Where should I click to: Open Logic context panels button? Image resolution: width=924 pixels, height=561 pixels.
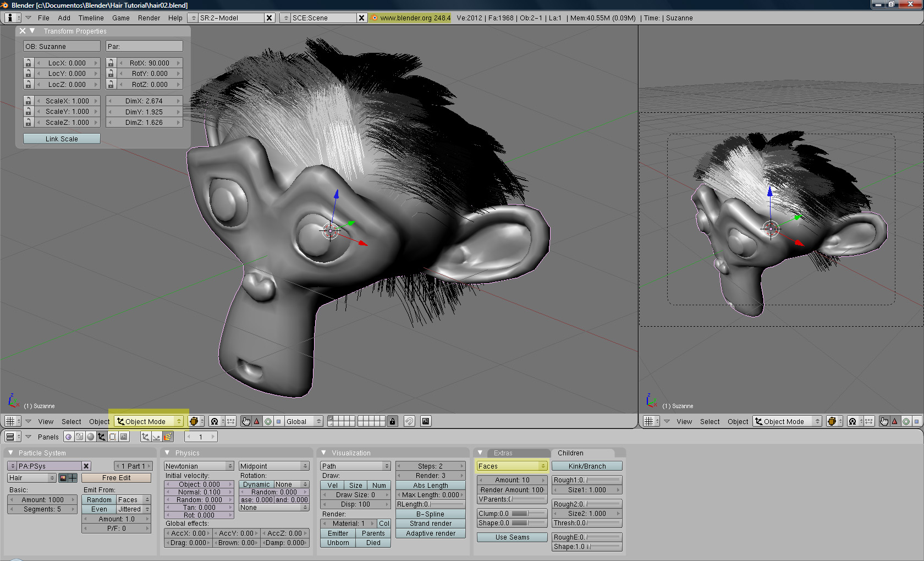point(69,437)
